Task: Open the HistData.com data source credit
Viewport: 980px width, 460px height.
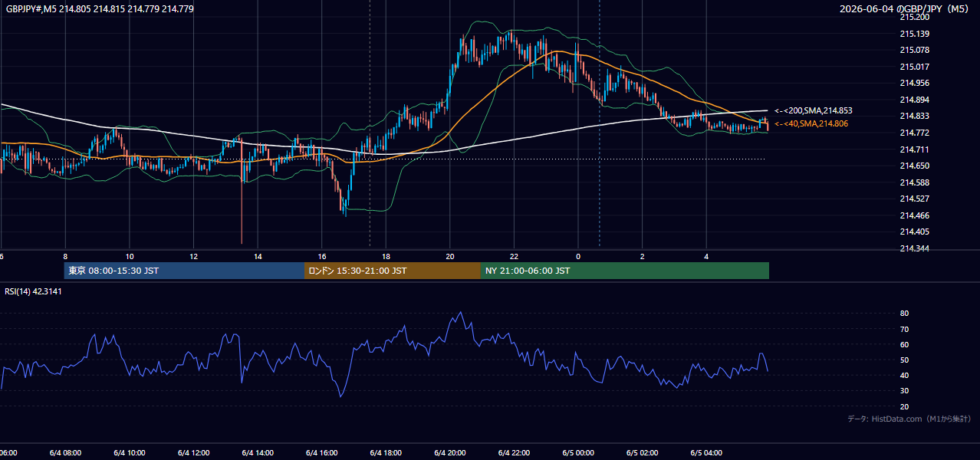Action: tap(909, 419)
